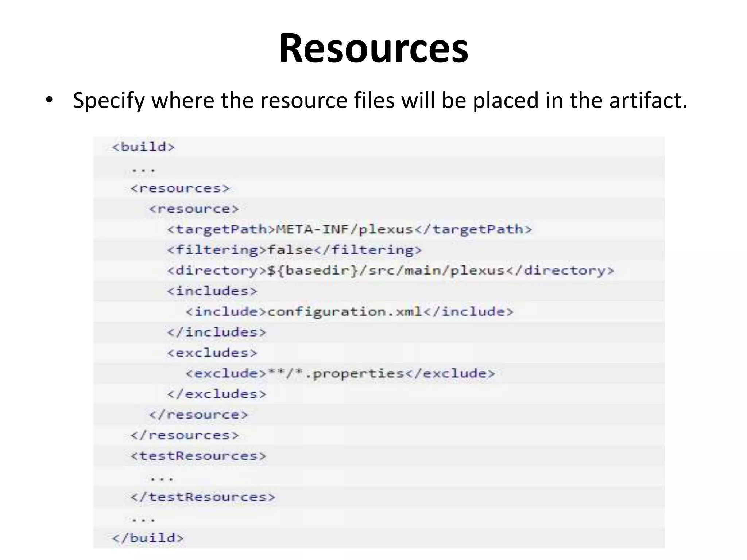Click the filtering false line
The image size is (747, 560).
[294, 250]
